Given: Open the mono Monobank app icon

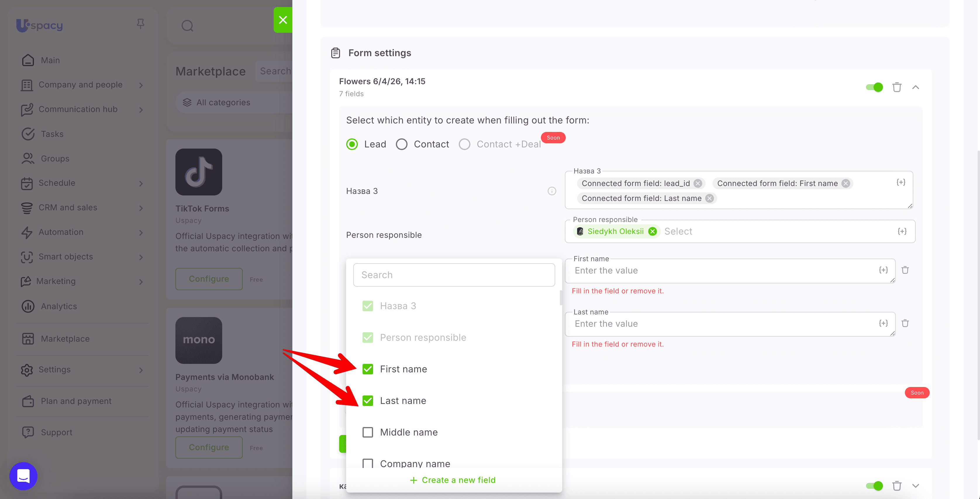Looking at the screenshot, I should click(x=199, y=340).
